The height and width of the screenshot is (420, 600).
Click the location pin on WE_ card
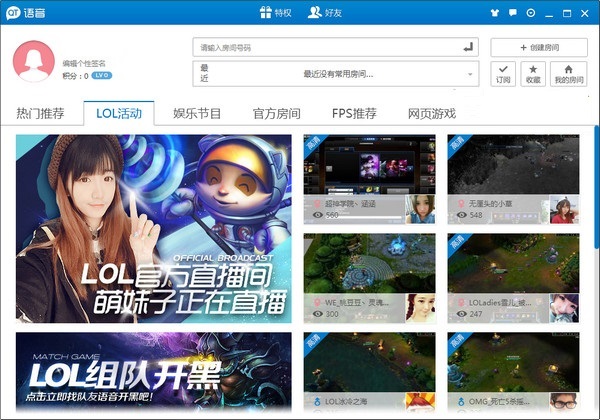317,303
